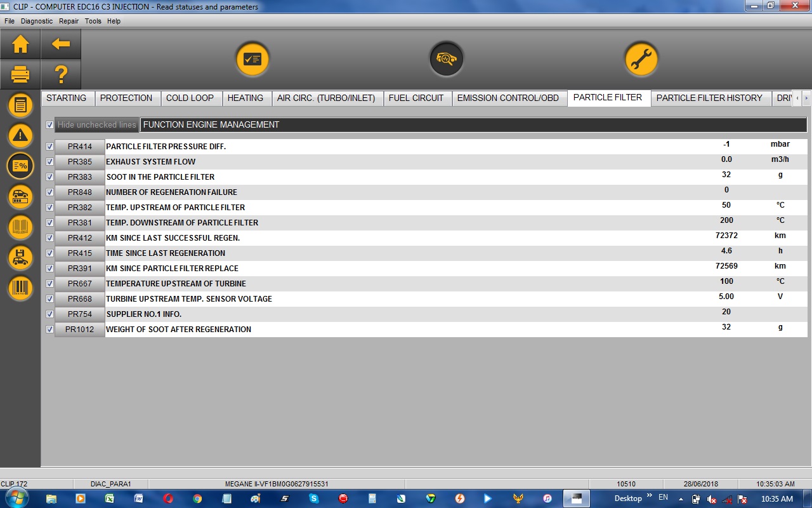
Task: Click the PR1012 parameter button
Action: (x=80, y=330)
